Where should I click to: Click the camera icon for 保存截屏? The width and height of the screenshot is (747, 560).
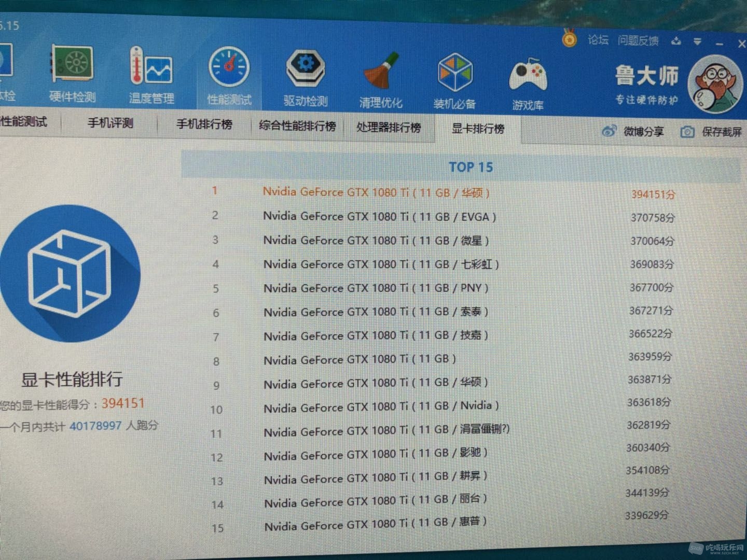687,132
